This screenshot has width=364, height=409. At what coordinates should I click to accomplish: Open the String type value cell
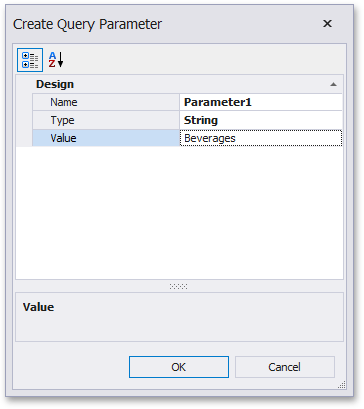261,120
